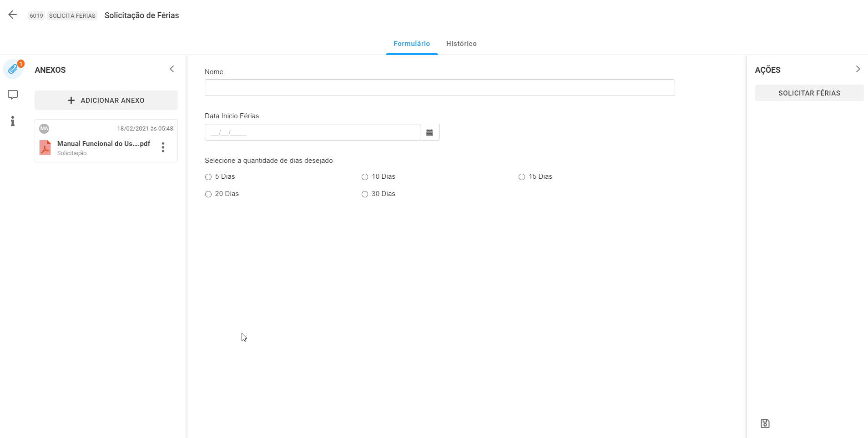The image size is (868, 438).
Task: Open the information icon in sidebar
Action: point(13,121)
